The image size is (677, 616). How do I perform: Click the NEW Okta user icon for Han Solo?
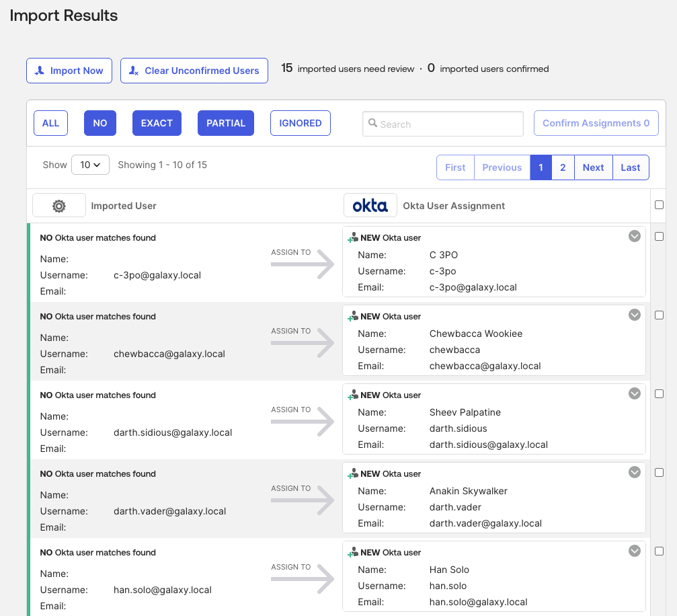352,551
